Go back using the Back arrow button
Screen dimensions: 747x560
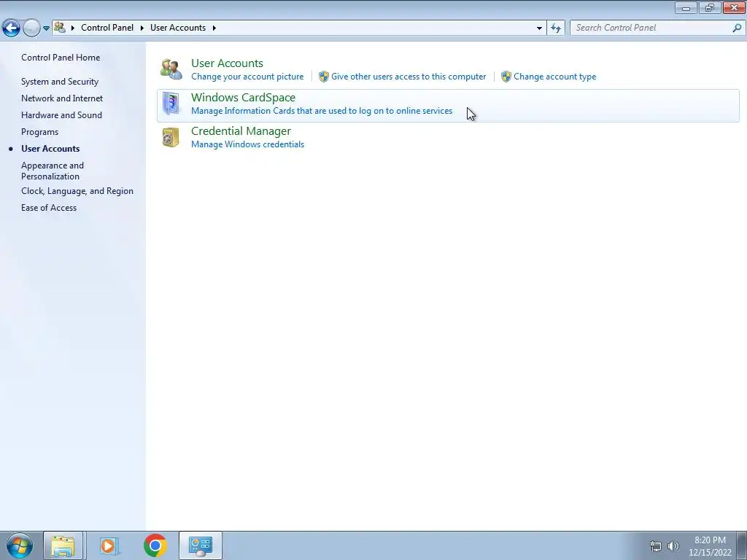(x=12, y=28)
